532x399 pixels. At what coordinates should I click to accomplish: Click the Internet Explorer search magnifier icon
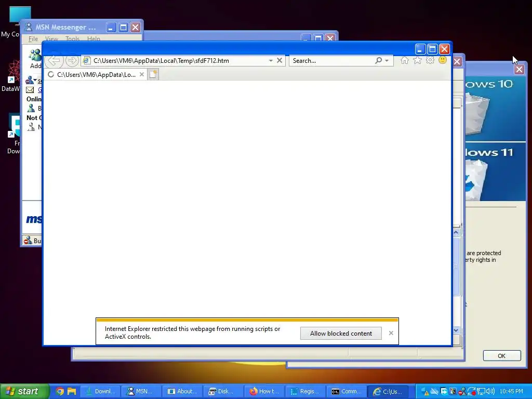point(378,60)
